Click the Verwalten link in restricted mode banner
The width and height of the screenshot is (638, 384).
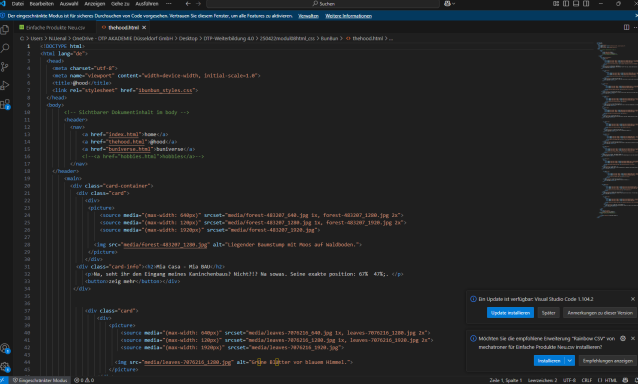click(x=308, y=16)
